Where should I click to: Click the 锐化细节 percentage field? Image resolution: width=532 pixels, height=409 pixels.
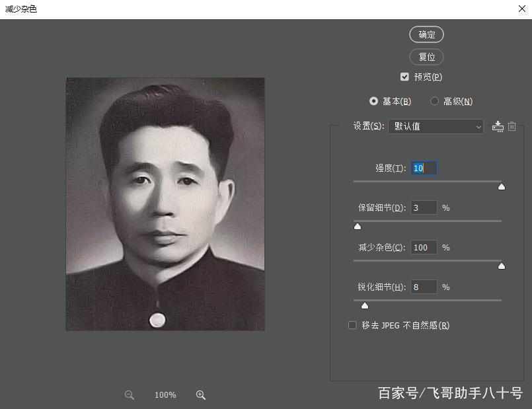(x=424, y=287)
